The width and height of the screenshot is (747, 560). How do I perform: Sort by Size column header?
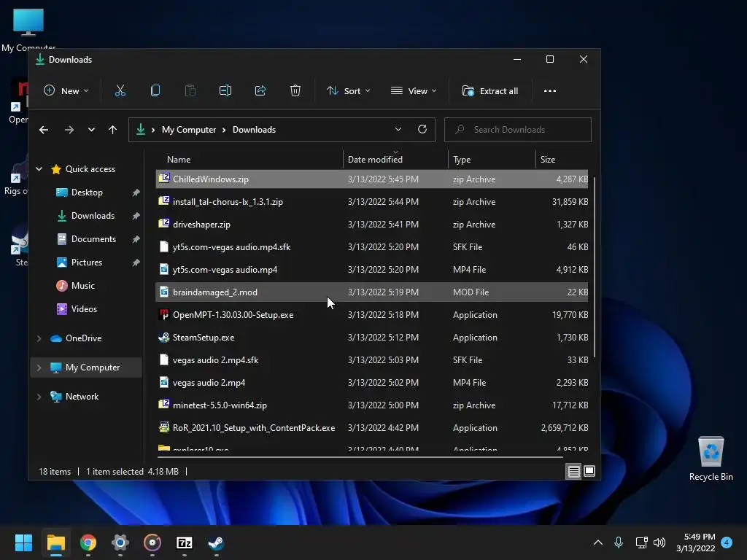tap(562, 160)
